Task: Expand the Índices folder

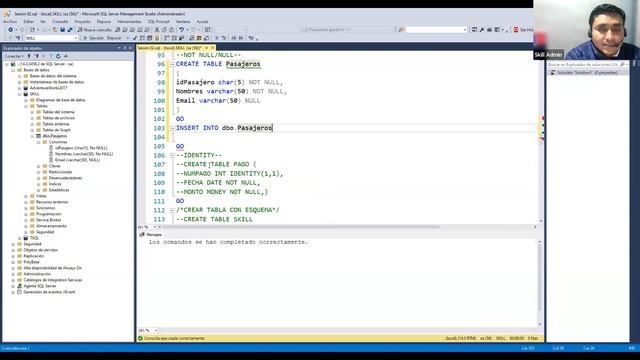Action: click(39, 184)
